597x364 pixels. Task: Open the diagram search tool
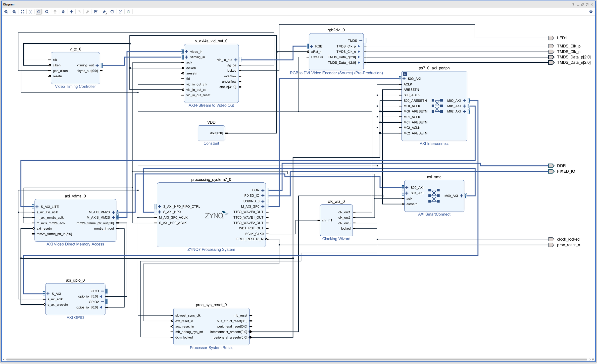[47, 12]
